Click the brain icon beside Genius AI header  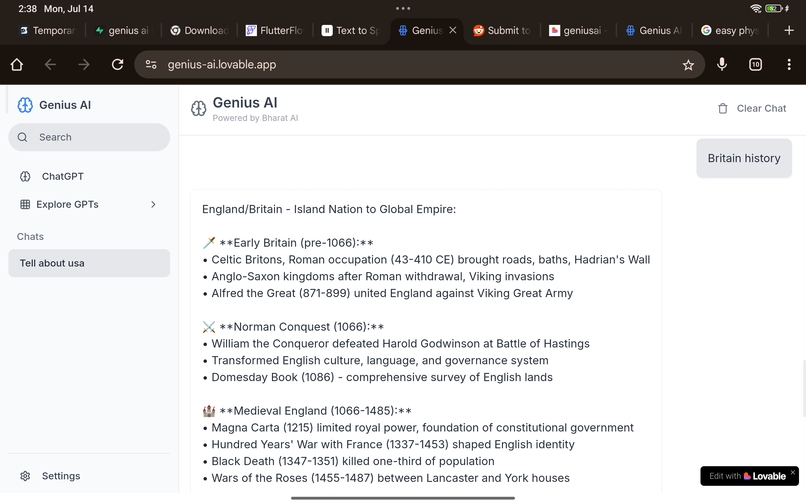coord(198,109)
